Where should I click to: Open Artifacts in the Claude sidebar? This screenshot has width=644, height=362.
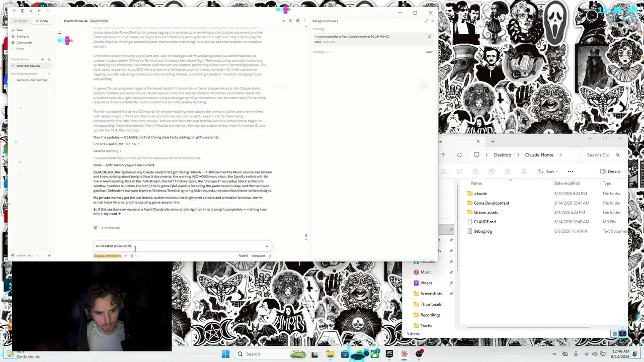(x=23, y=36)
